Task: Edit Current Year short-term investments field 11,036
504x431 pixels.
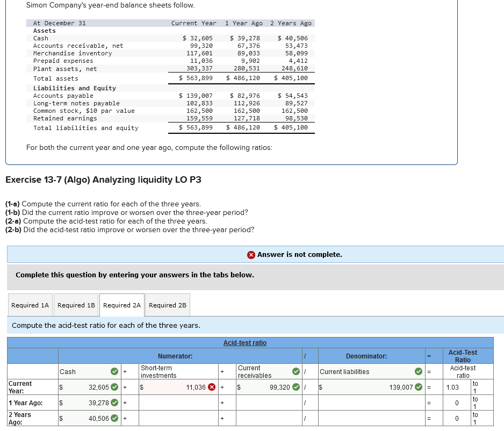Action: click(178, 387)
